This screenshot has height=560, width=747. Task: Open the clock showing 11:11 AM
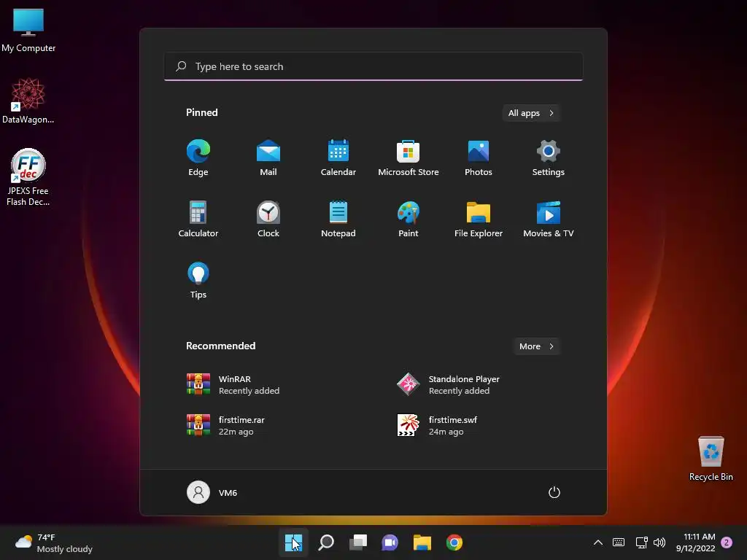coord(695,542)
